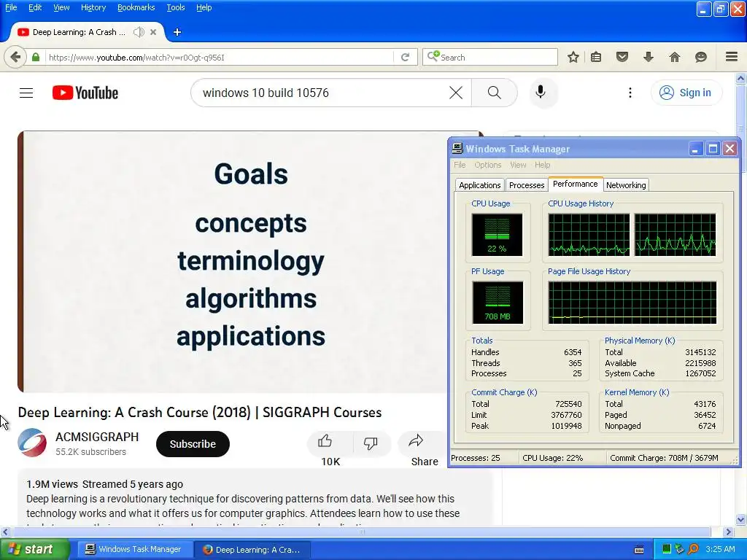Click the Sign in button
Screen dimensions: 747x560
(x=686, y=93)
